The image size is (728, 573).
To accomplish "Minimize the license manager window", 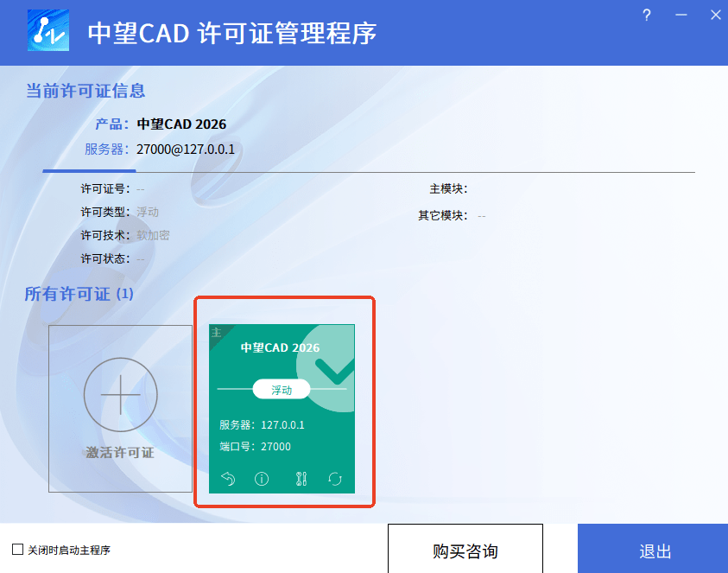I will [681, 15].
